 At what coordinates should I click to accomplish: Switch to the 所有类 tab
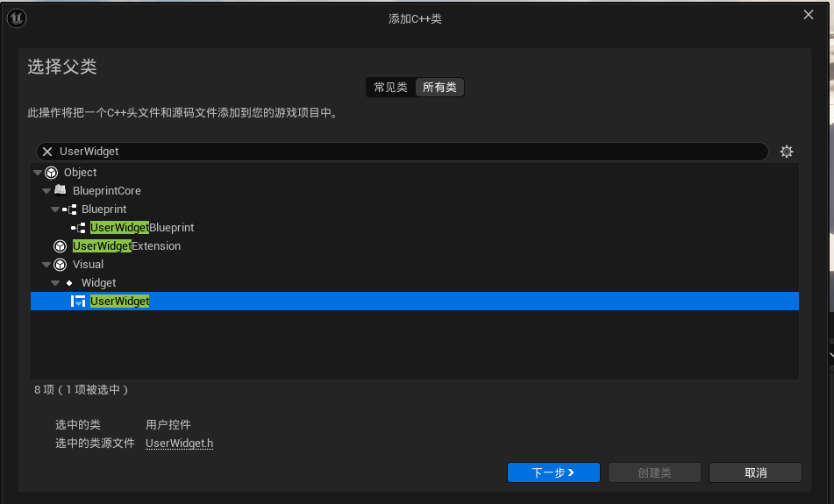click(439, 87)
